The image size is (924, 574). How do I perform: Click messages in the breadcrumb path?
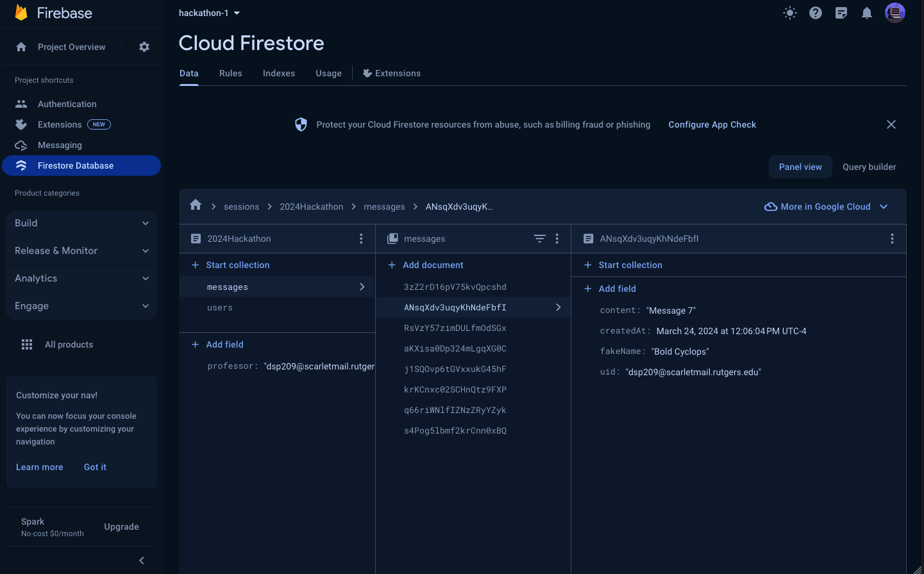[x=385, y=207]
